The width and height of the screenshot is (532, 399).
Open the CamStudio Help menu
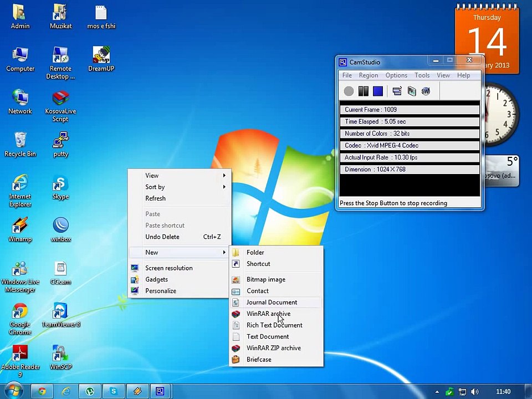pos(463,75)
